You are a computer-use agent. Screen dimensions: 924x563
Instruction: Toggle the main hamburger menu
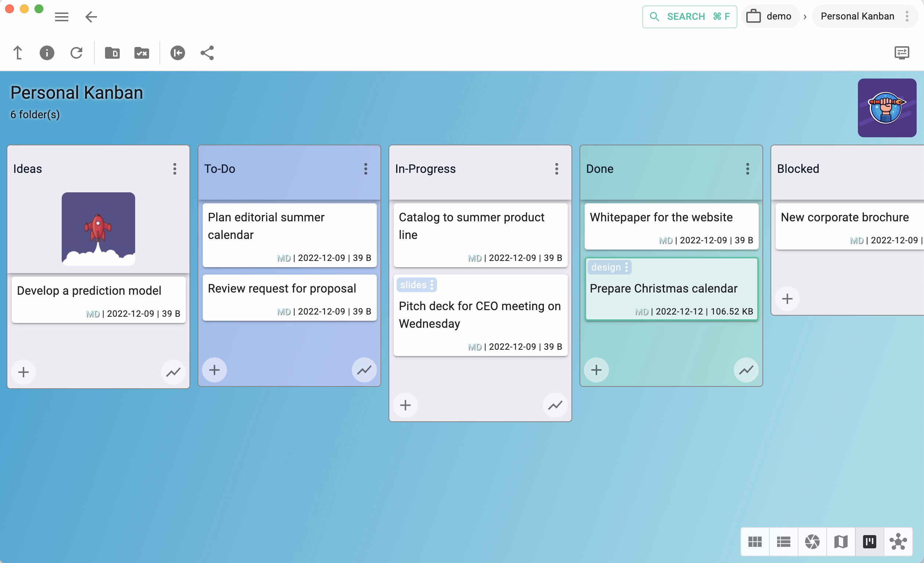(x=61, y=17)
